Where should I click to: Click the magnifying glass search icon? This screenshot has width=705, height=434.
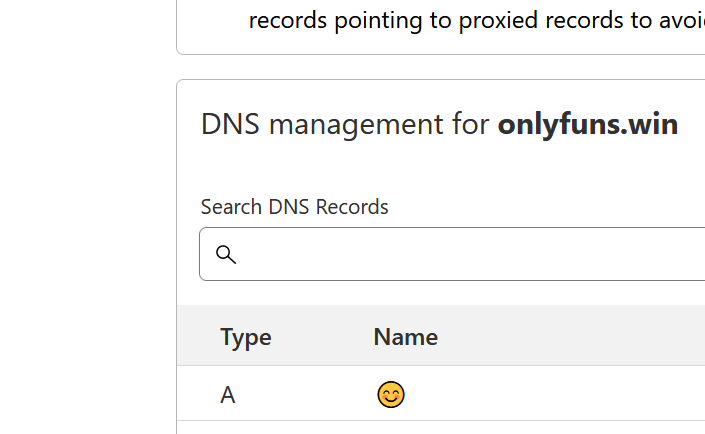click(226, 254)
